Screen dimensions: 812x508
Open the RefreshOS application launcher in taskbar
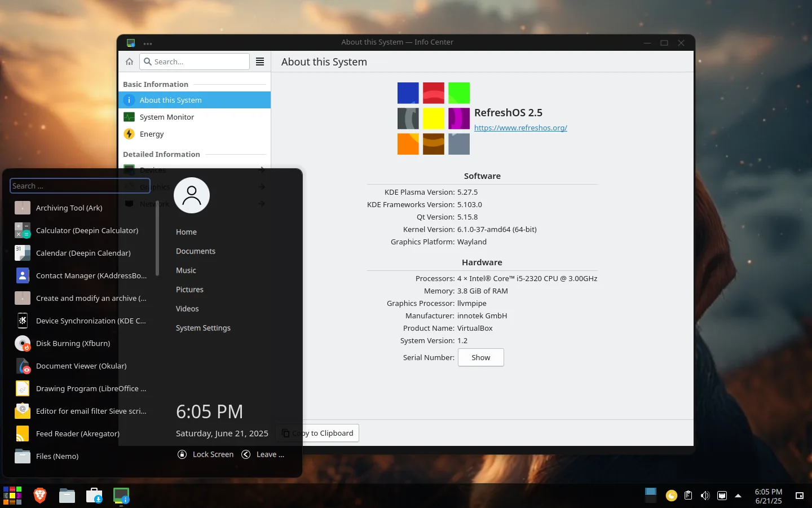click(12, 496)
